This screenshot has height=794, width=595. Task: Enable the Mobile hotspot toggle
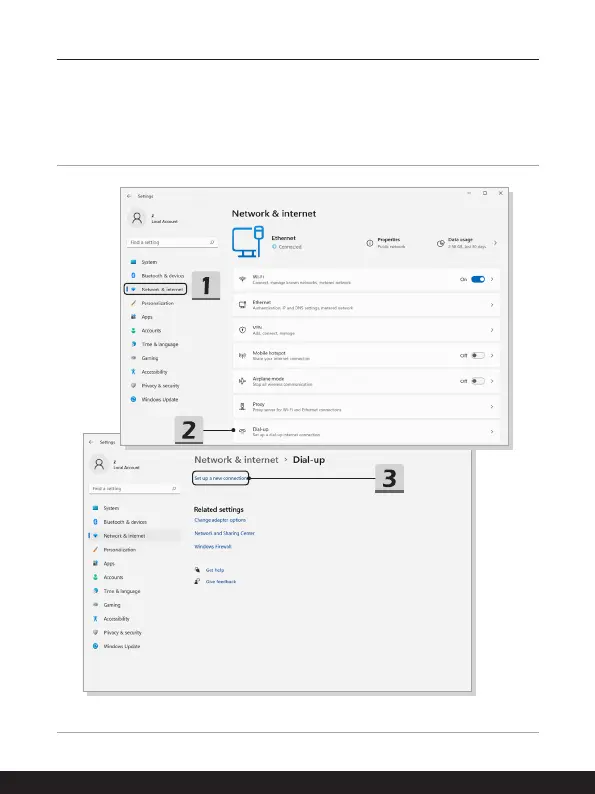click(478, 355)
